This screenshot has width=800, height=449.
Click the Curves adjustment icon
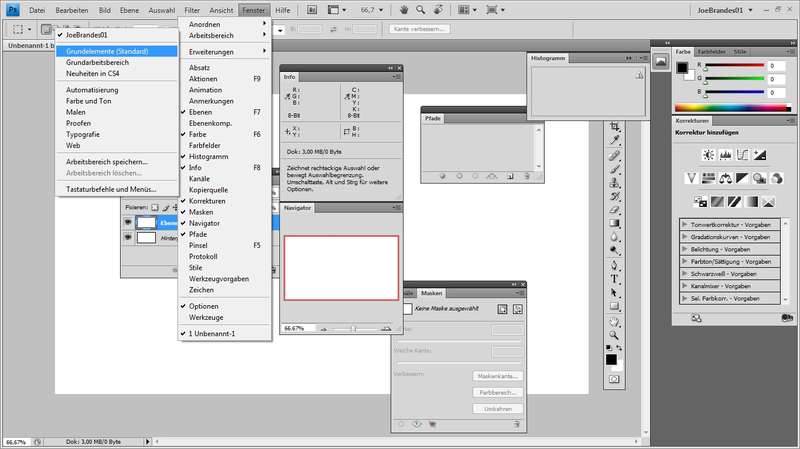point(743,154)
